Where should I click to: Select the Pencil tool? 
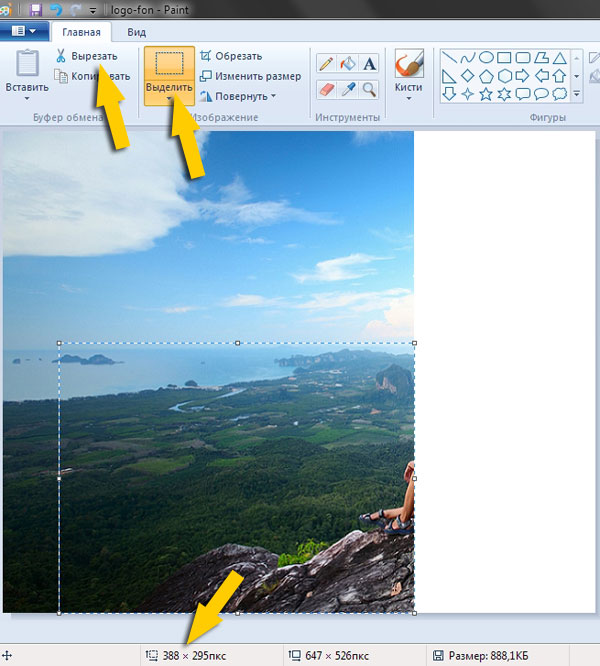click(x=326, y=63)
